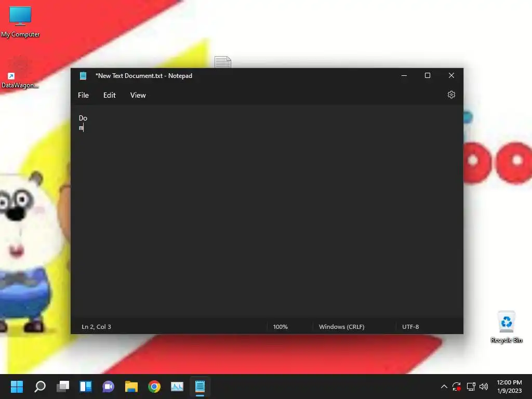Select the text document icon behind Notepad
532x399 pixels.
point(223,62)
